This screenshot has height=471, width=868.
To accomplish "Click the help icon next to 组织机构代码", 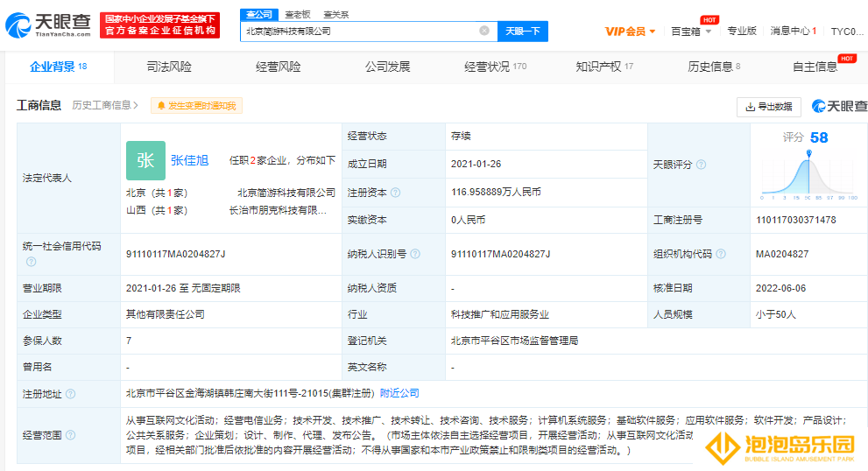I will 721,254.
